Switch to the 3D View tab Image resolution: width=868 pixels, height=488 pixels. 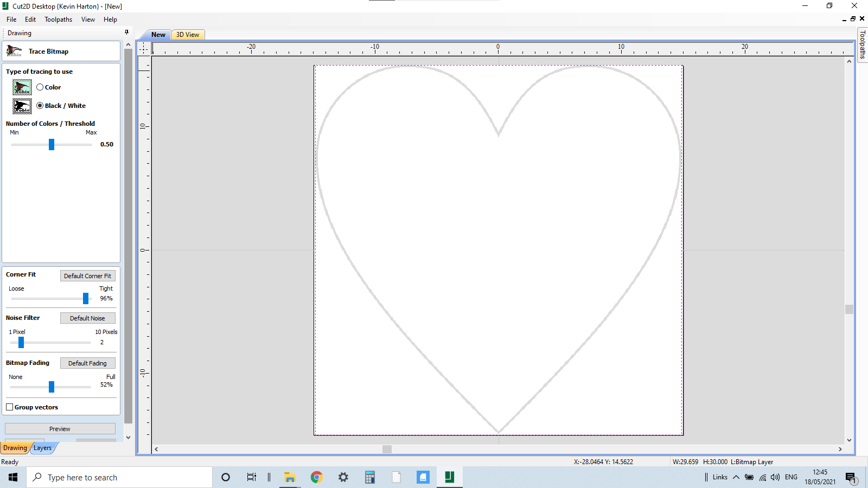(x=187, y=35)
